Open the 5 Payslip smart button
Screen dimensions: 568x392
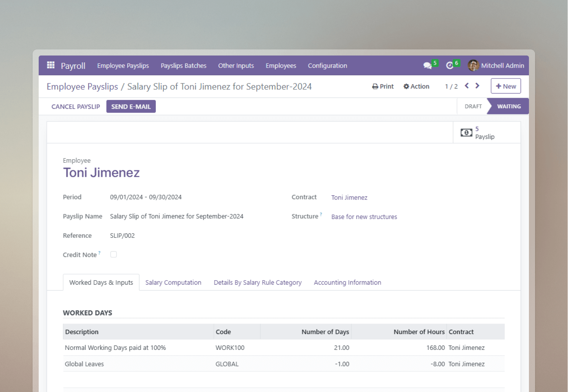(486, 132)
